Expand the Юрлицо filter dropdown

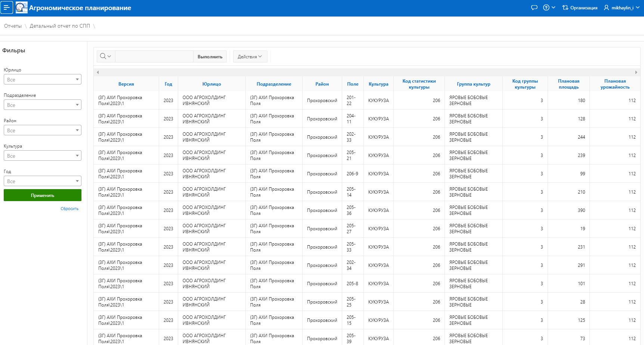click(x=43, y=80)
